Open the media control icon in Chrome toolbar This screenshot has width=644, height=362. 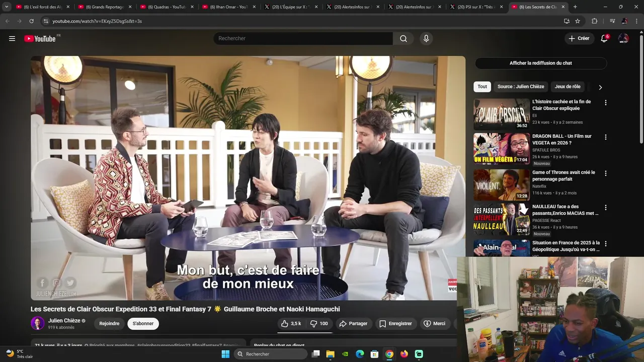click(612, 21)
